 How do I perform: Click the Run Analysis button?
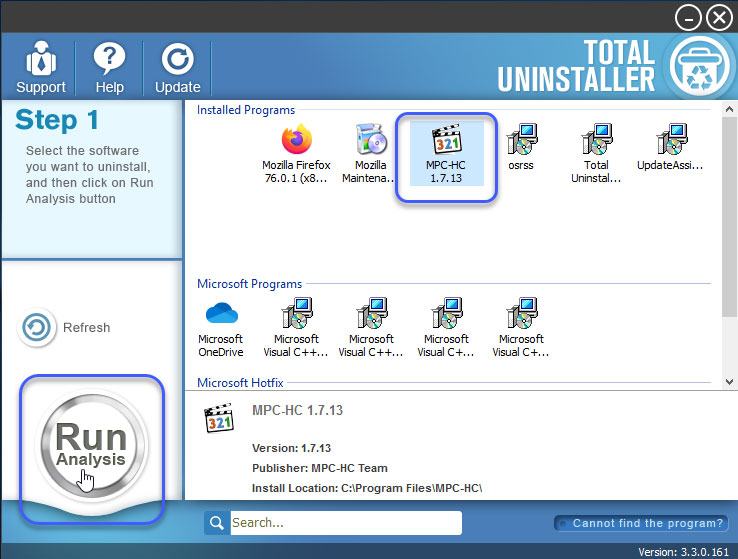pos(92,446)
